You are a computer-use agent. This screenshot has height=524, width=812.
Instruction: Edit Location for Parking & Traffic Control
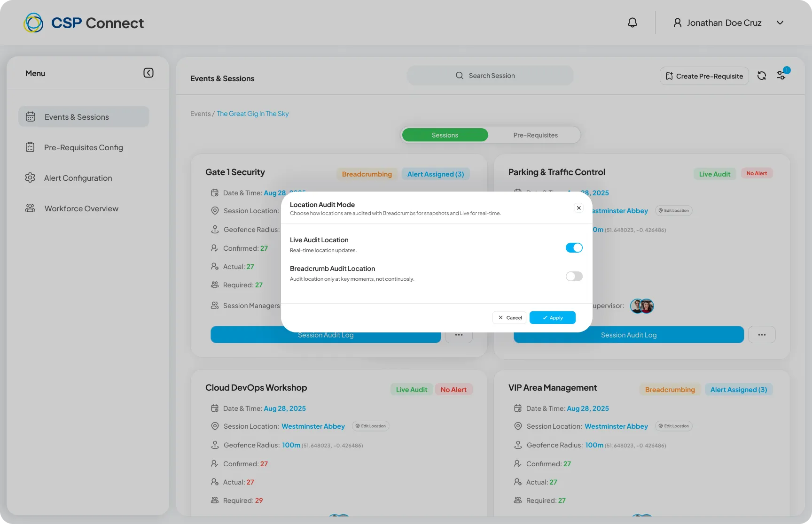coord(674,210)
